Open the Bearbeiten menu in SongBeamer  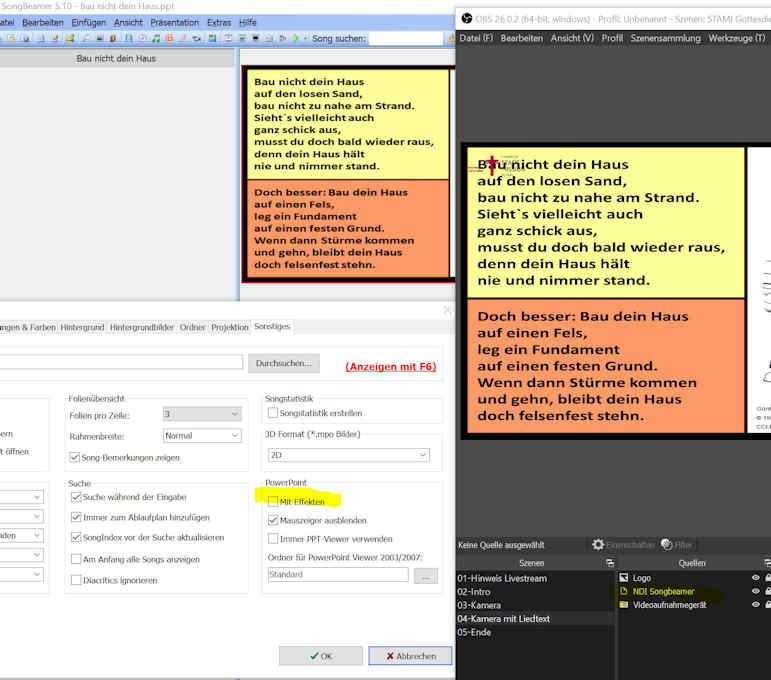[x=43, y=22]
